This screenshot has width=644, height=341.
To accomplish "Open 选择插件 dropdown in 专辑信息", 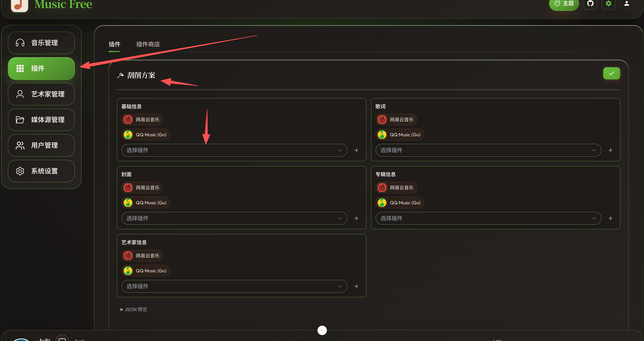I will pos(488,218).
